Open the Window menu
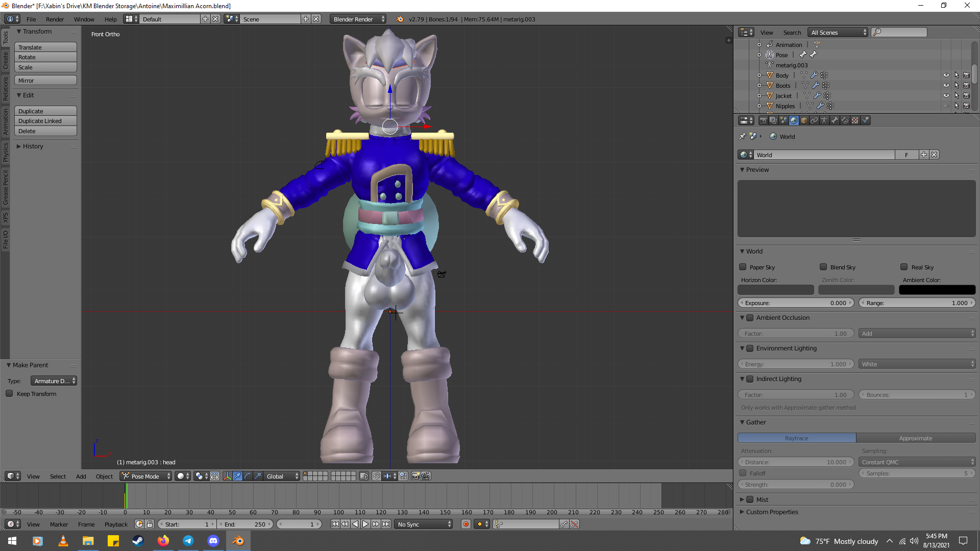 (84, 19)
